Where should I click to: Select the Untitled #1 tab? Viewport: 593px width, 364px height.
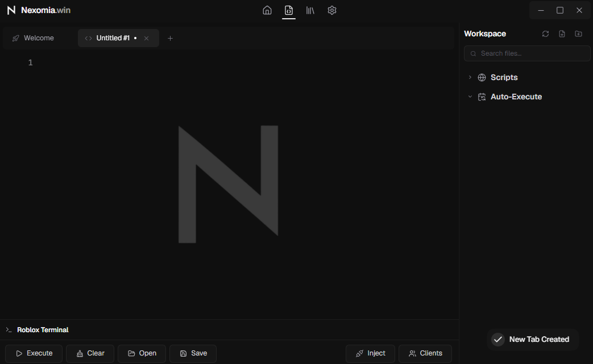[x=118, y=38]
